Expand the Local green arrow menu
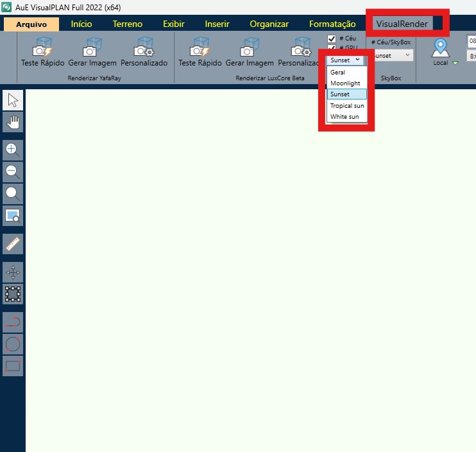Viewport: 476px width, 452px height. click(x=455, y=63)
